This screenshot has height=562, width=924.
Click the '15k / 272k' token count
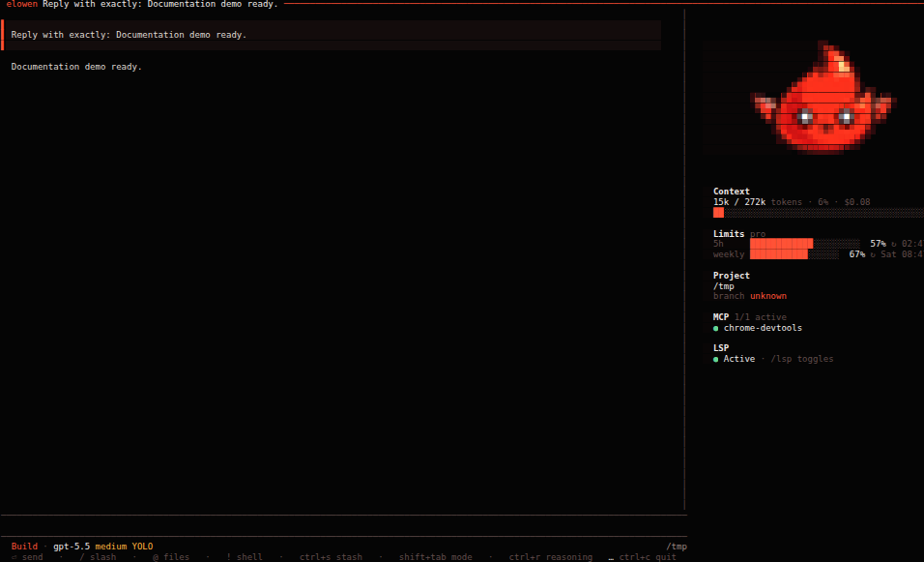(x=739, y=202)
